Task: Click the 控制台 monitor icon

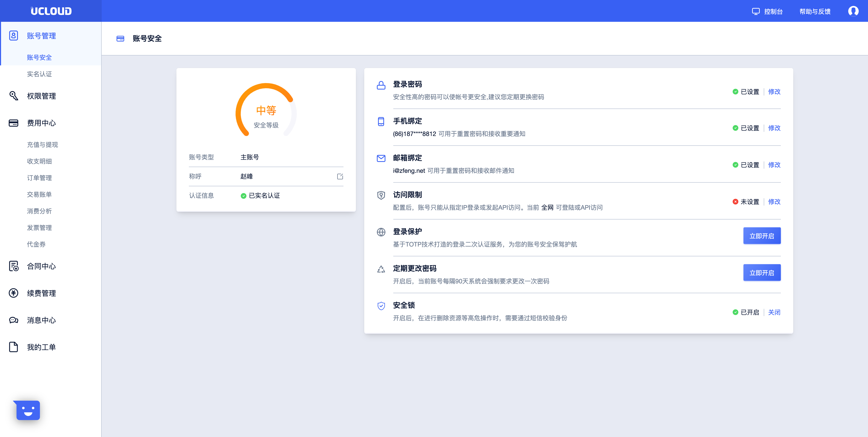Action: pyautogui.click(x=755, y=11)
